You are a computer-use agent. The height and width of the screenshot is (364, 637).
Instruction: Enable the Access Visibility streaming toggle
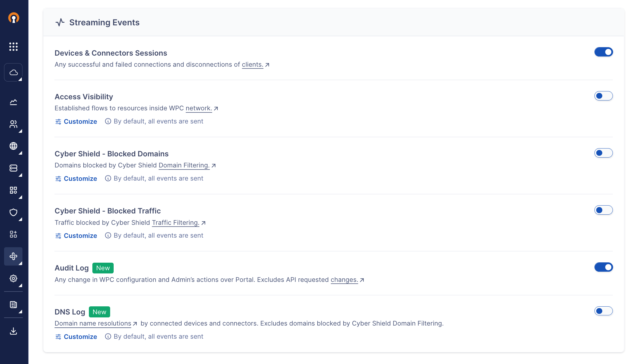603,96
